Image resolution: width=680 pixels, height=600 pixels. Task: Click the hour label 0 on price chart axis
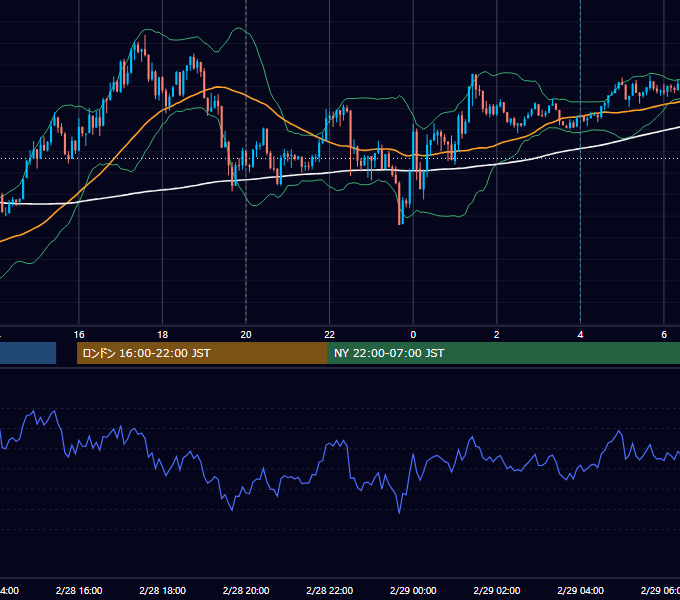click(413, 335)
